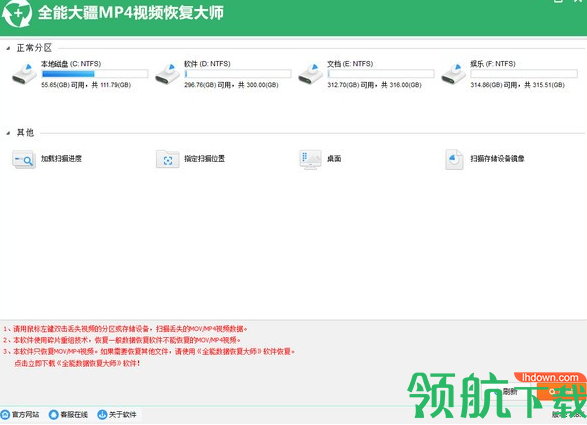The width and height of the screenshot is (587, 425).
Task: Click the 其他 section heading
Action: pos(25,133)
